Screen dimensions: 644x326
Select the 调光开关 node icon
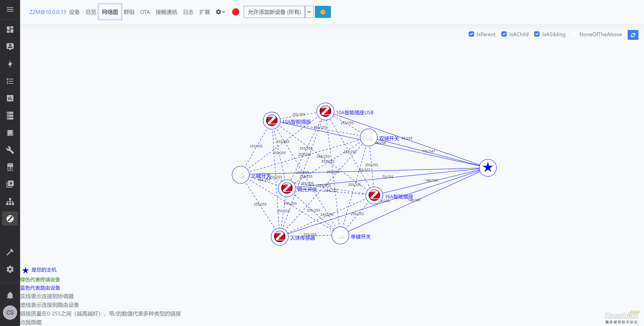287,188
